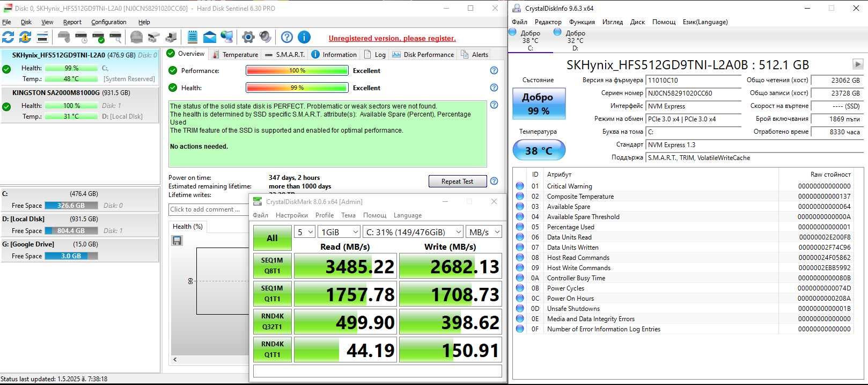
Task: Click the notepad report icon in toolbar
Action: point(193,37)
